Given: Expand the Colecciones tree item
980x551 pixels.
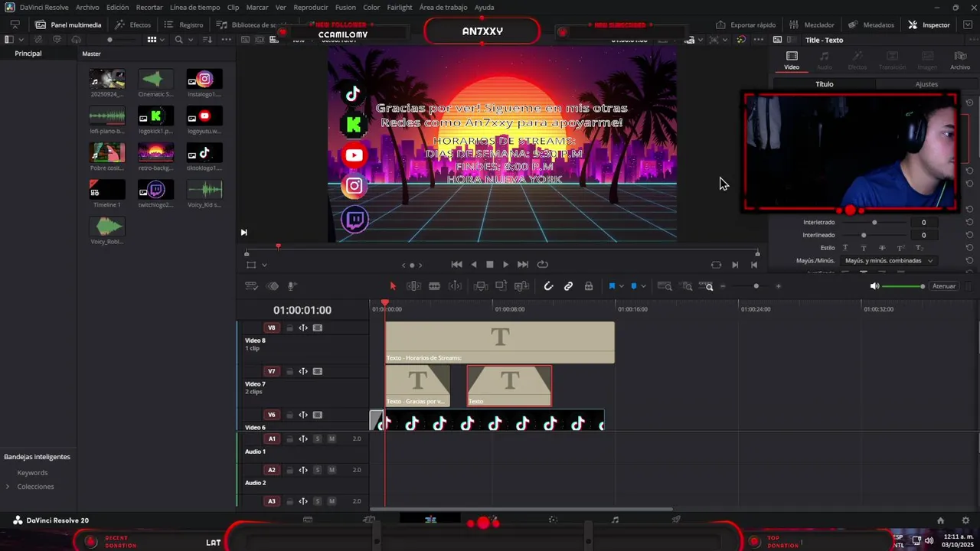Looking at the screenshot, I should tap(8, 487).
